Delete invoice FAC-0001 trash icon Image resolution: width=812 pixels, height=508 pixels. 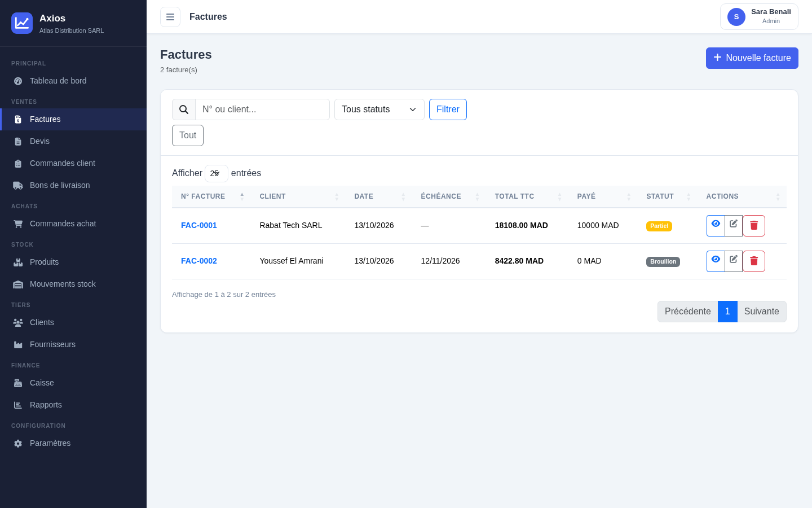point(754,226)
